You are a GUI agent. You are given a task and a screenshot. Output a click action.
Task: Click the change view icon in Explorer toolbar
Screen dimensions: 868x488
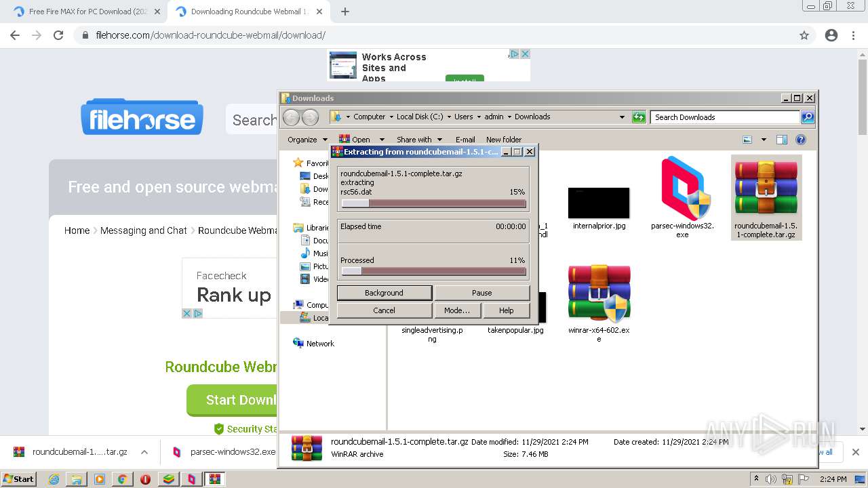coord(747,140)
